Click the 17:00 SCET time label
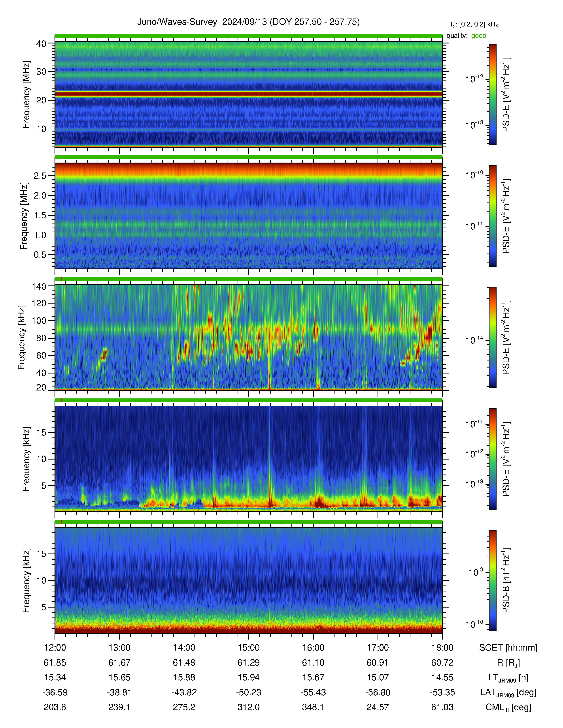This screenshot has height=728, width=563. point(378,648)
